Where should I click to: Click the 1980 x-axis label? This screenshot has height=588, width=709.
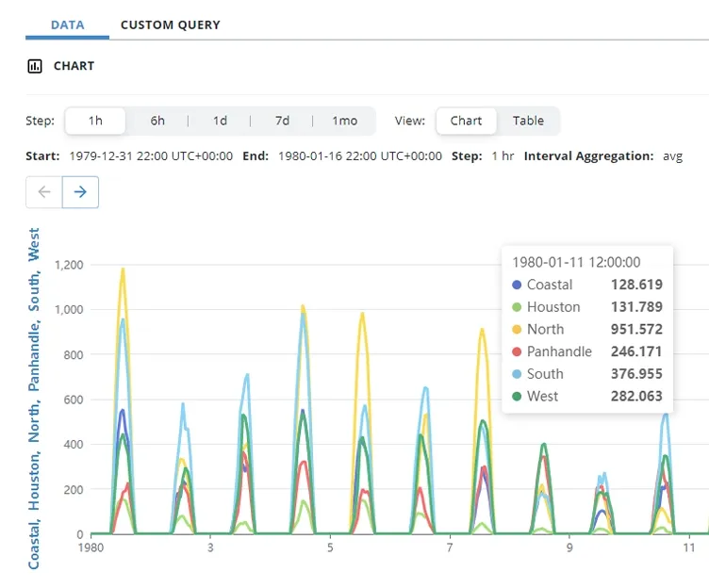(x=91, y=547)
